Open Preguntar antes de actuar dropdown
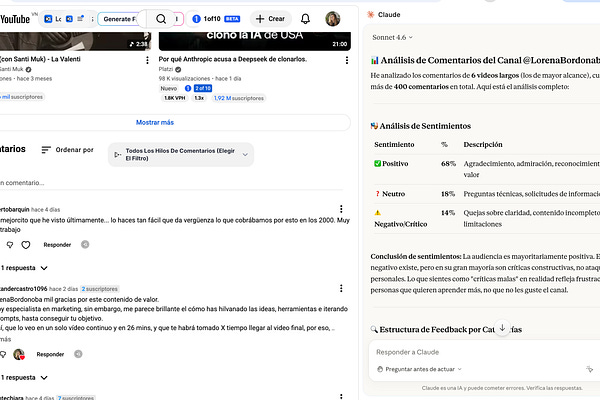The image size is (600, 400). (419, 369)
